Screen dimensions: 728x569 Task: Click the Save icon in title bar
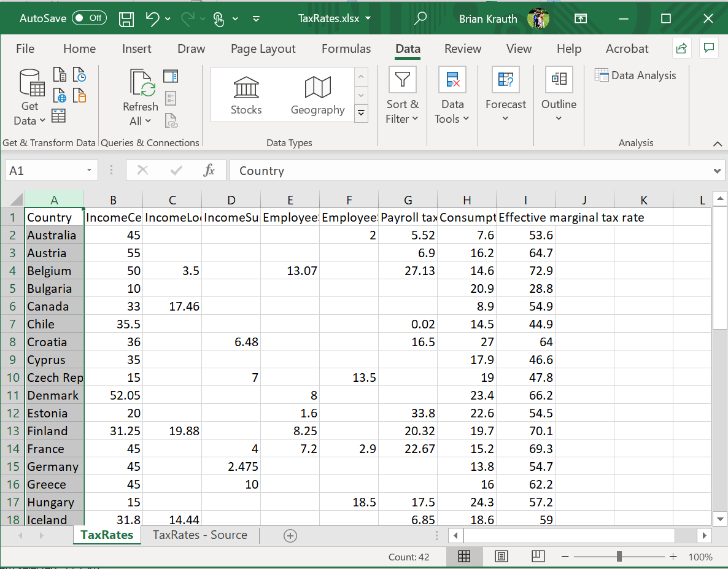tap(126, 18)
